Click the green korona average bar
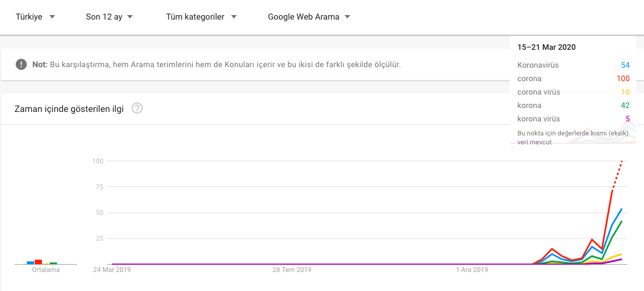 pos(54,263)
